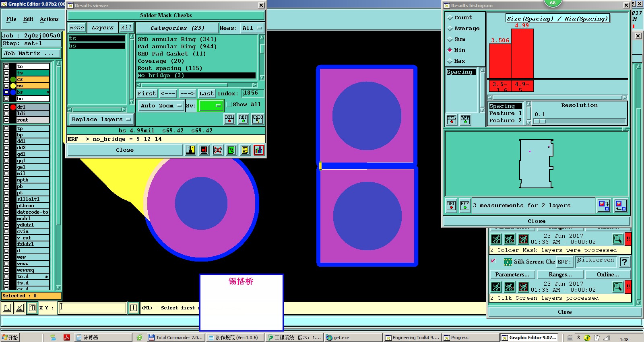Click DEL icon beside '3 measurements for 2 layers'
The image size is (644, 342).
click(451, 206)
